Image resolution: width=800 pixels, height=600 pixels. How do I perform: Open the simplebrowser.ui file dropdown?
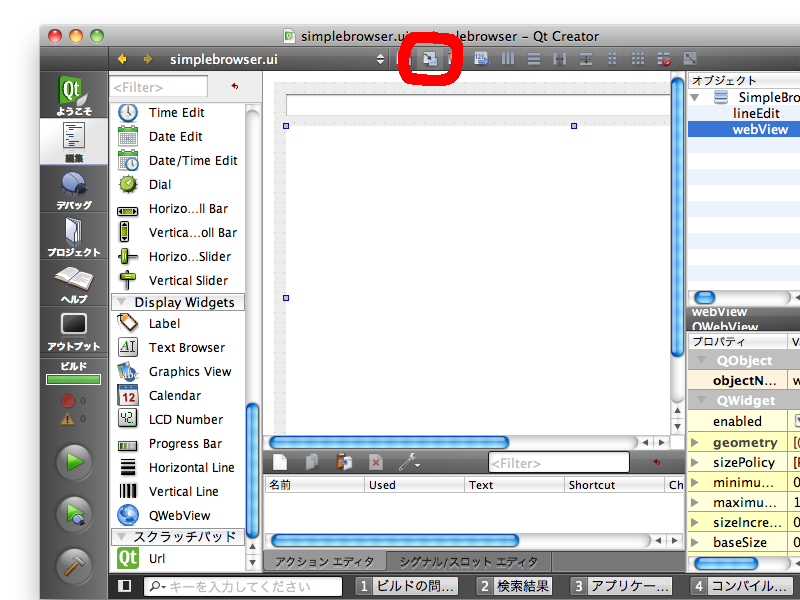click(380, 59)
